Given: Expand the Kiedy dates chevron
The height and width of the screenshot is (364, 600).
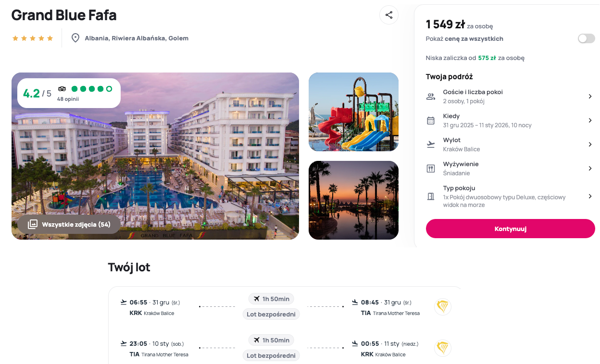Looking at the screenshot, I should click(590, 121).
